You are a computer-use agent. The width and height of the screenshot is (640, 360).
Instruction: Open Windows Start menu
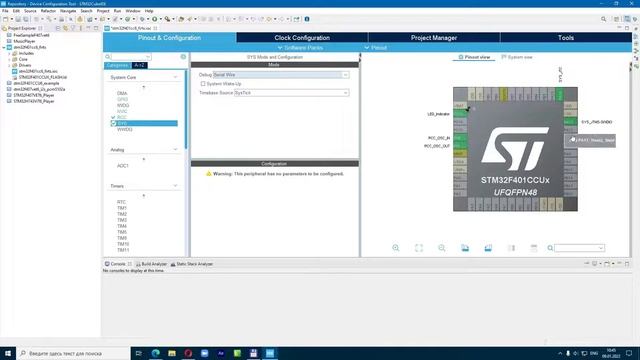(8, 353)
